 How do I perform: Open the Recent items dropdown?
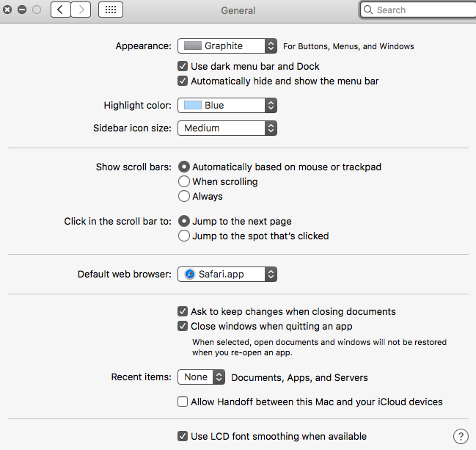point(201,377)
